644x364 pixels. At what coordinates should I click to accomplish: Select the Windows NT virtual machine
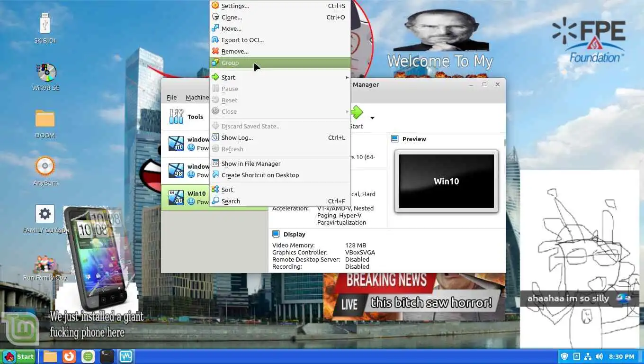point(186,144)
